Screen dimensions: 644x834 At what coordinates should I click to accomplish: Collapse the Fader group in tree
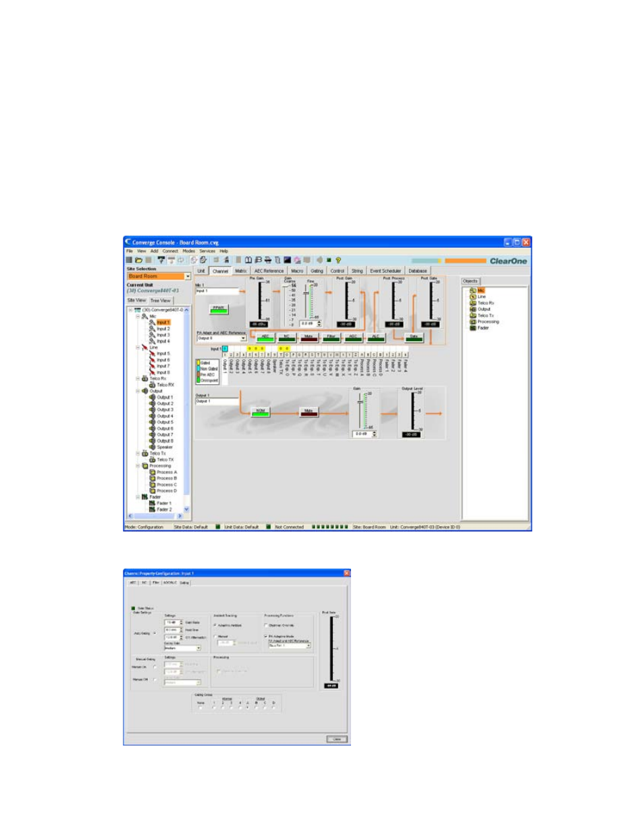pos(138,497)
